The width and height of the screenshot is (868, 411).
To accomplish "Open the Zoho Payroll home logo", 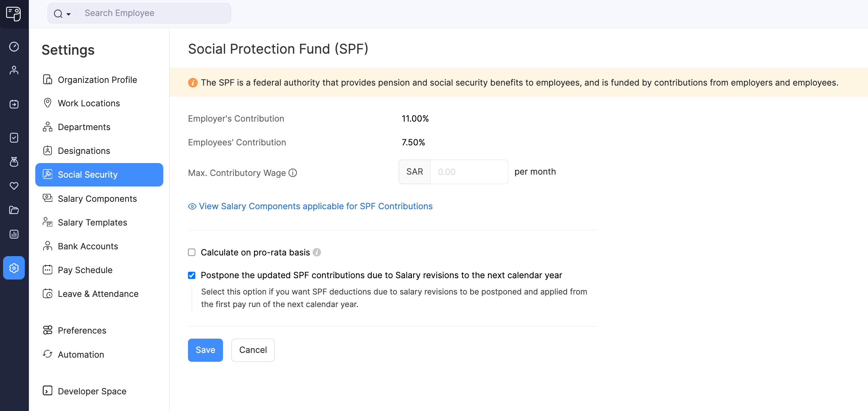I will click(14, 14).
